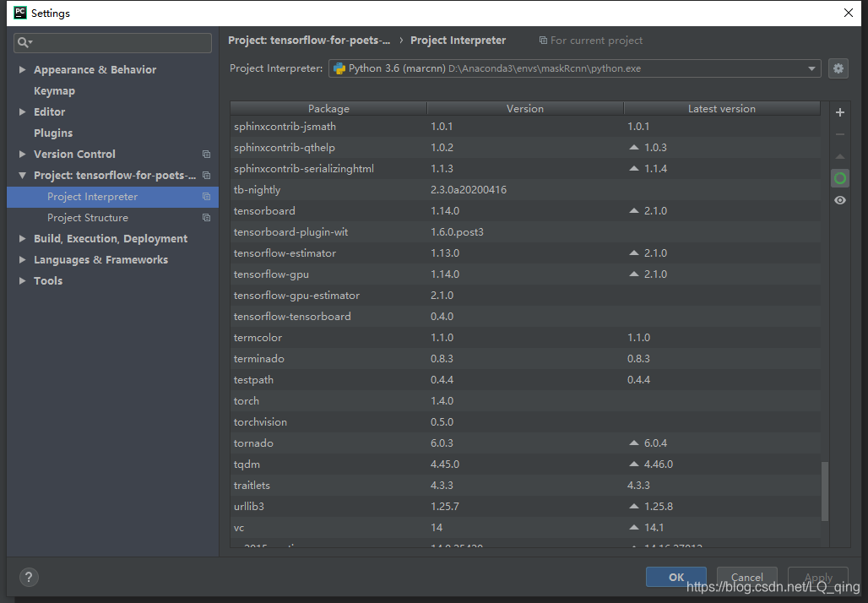Viewport: 868px width, 603px height.
Task: Click the green Conda environment icon
Action: pos(840,178)
